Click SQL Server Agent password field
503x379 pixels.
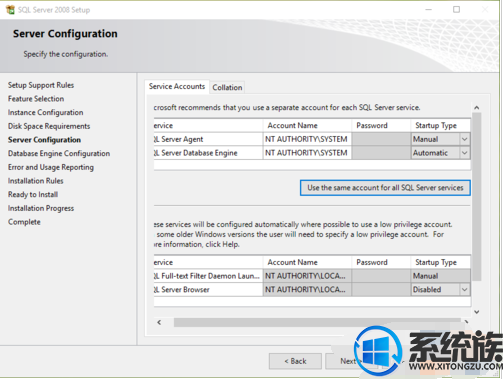[381, 139]
